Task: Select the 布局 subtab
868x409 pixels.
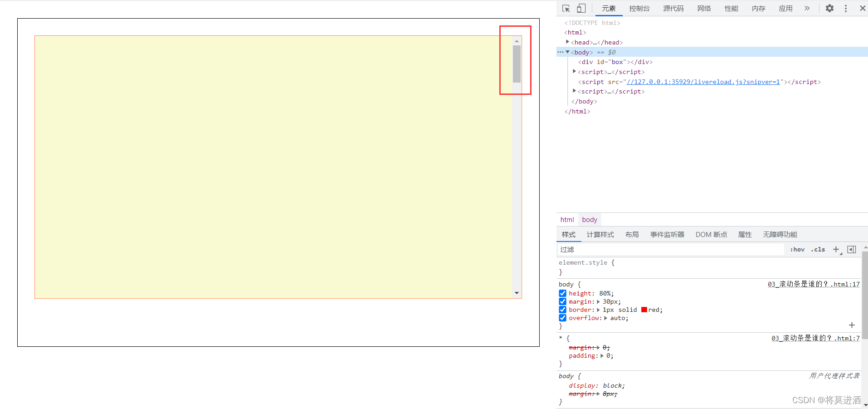Action: [632, 234]
